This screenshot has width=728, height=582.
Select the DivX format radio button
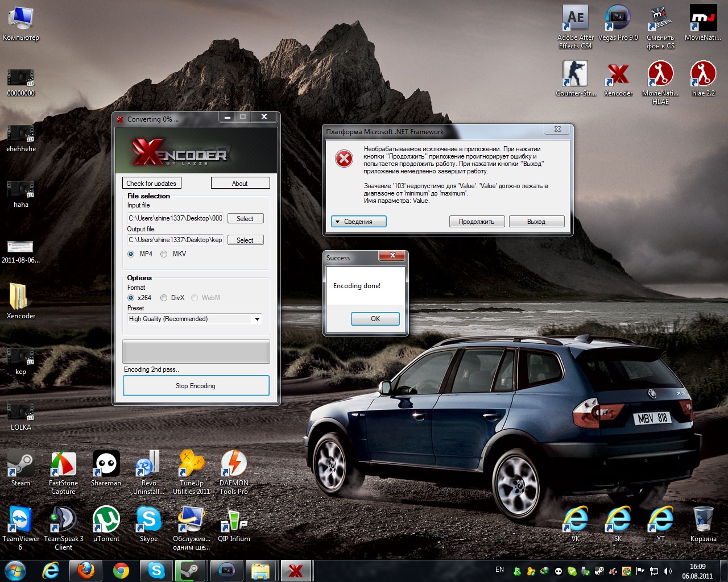click(164, 298)
